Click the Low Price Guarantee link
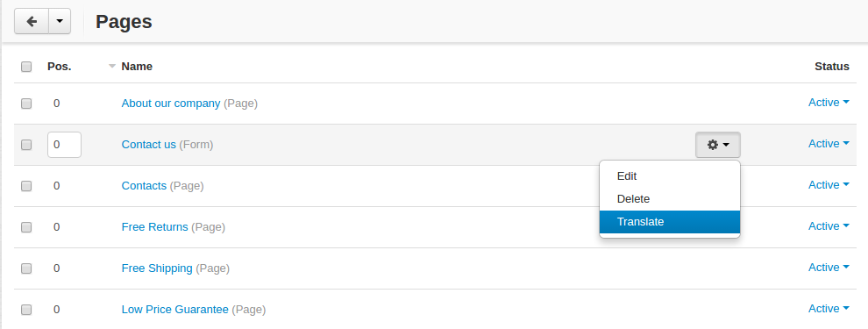This screenshot has width=868, height=329. [175, 310]
